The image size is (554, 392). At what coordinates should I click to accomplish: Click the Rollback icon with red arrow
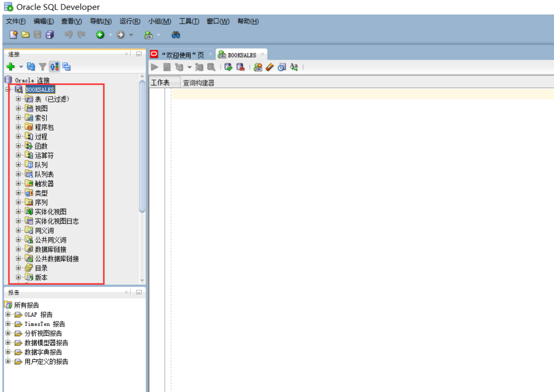click(240, 67)
